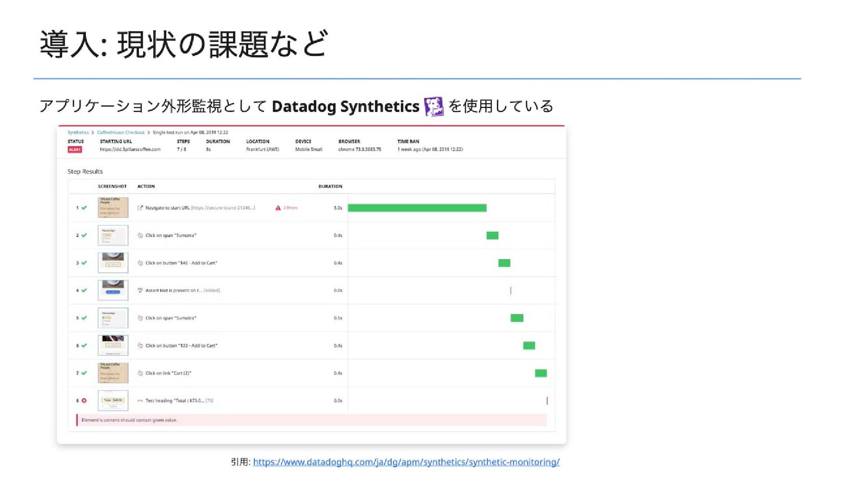
Task: Click the breadcrumb chevron after "CoffeeHouse Checkout"
Action: click(x=148, y=132)
